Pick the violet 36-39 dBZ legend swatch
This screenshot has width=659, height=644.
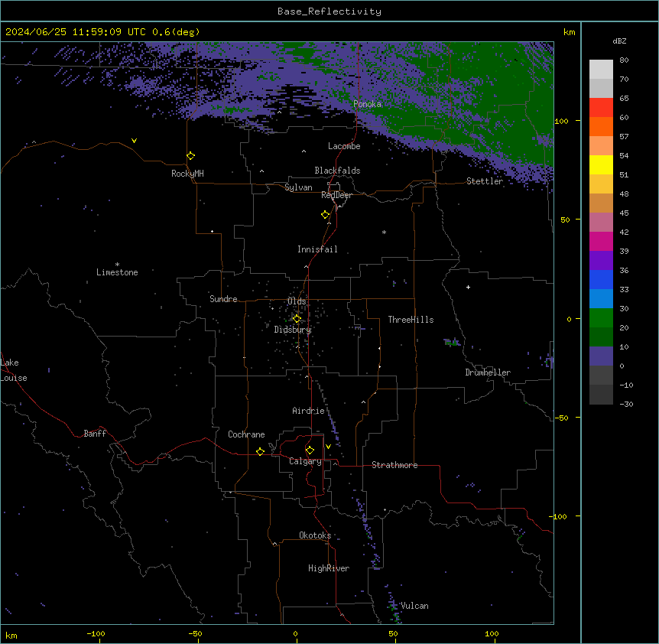601,261
